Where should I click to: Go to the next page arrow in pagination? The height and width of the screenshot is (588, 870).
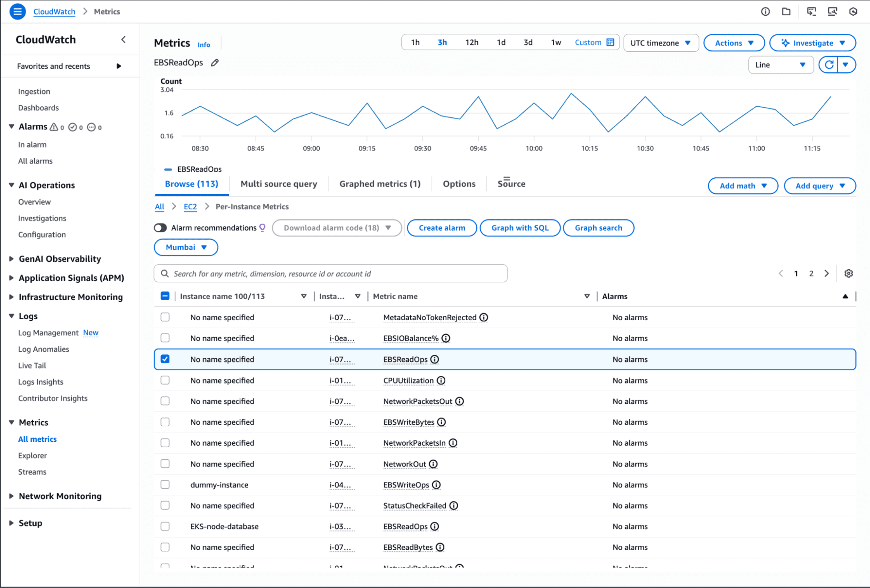pyautogui.click(x=826, y=274)
